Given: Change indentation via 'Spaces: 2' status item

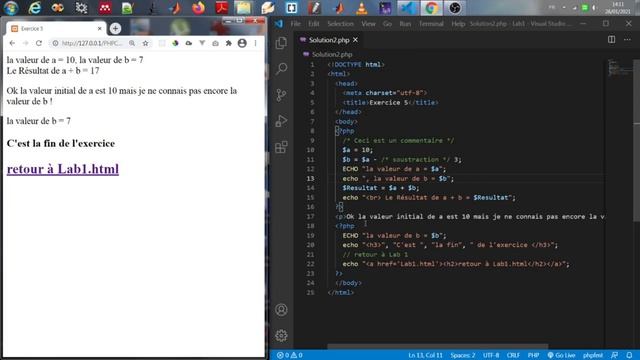Looking at the screenshot, I should tap(462, 355).
